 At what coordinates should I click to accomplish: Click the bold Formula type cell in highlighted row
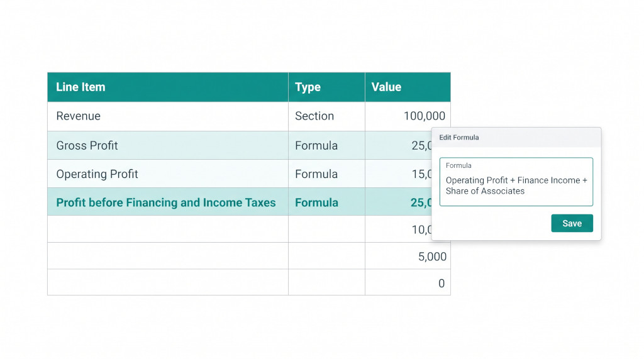pos(326,202)
